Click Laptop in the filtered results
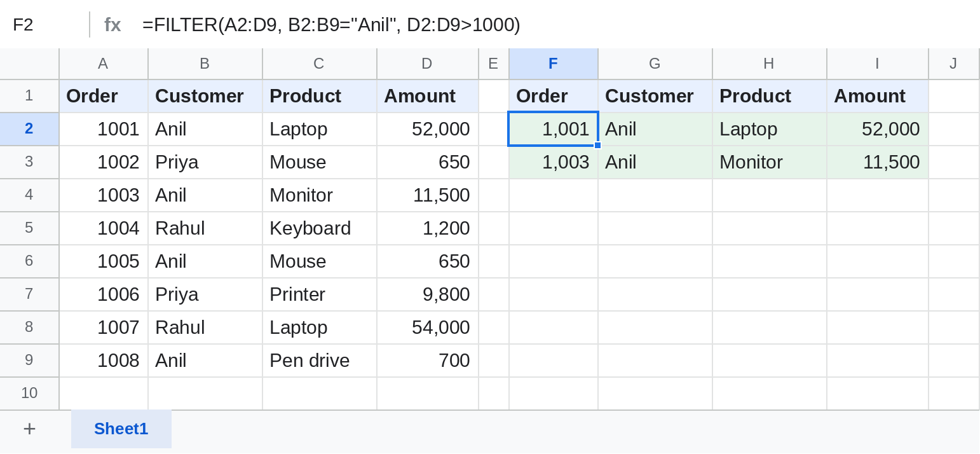 coord(770,129)
